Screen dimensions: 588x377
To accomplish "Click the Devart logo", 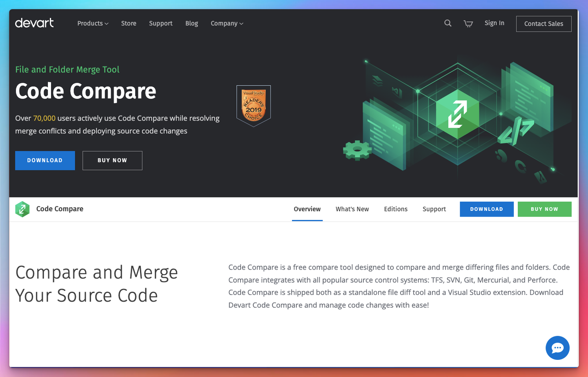I will tap(34, 23).
